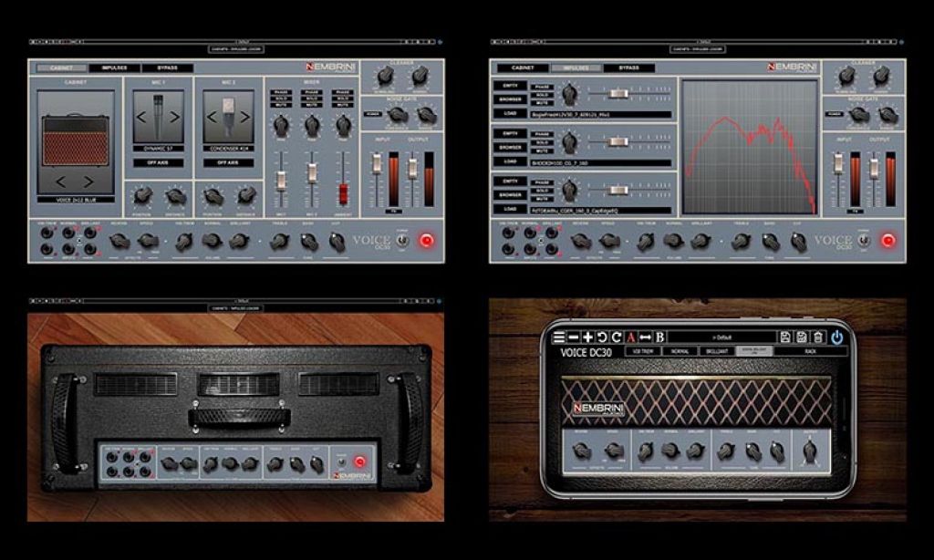
Task: Click the plus icon in the phone toolbar
Action: pyautogui.click(x=587, y=337)
